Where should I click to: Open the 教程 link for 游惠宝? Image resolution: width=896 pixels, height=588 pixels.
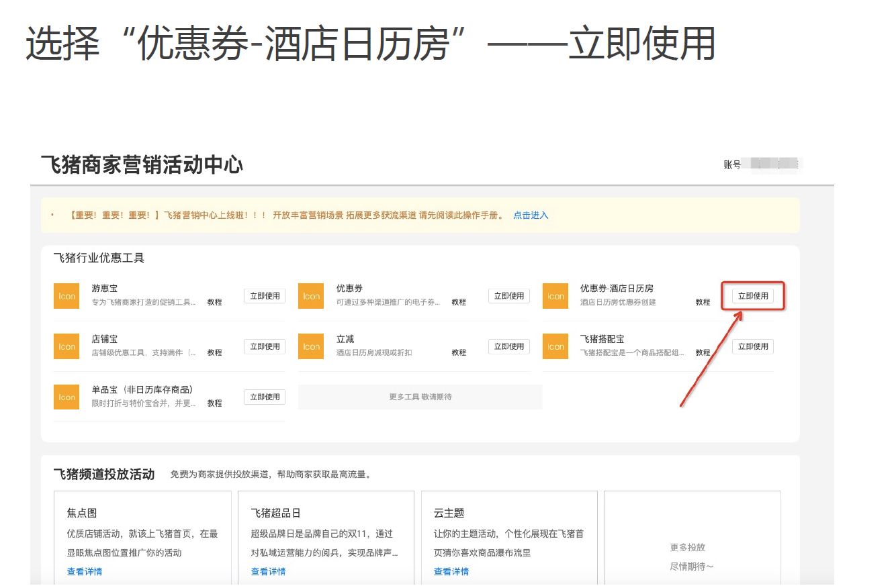(x=214, y=302)
